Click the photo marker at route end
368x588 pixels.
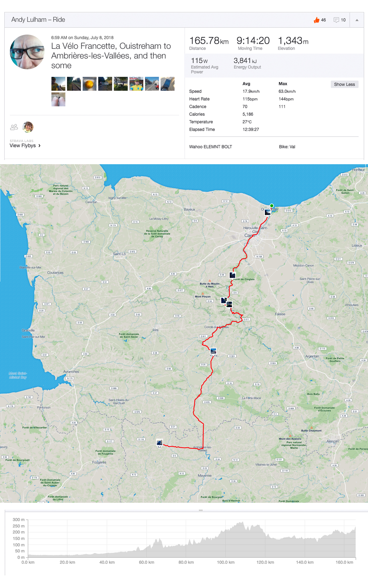[160, 442]
